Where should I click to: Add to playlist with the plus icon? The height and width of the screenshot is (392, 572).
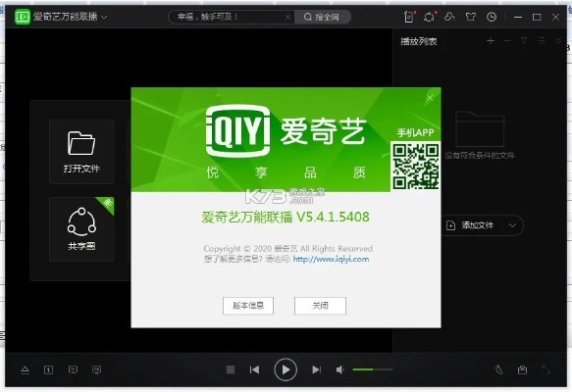coord(491,41)
